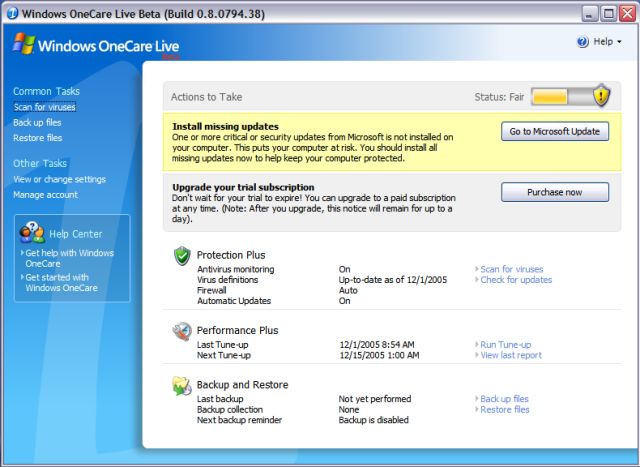The height and width of the screenshot is (467, 640).
Task: Click 'Backup is disabled' text
Action: 373,420
